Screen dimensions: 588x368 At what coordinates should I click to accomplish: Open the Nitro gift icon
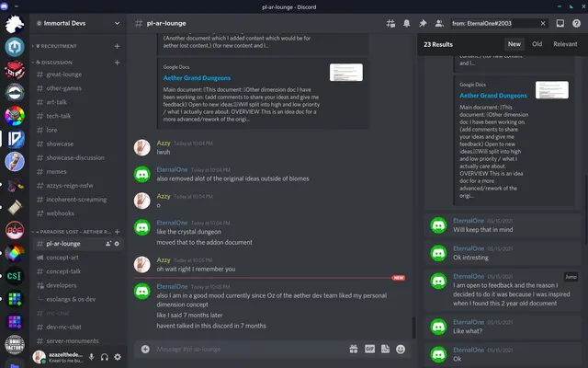353,350
